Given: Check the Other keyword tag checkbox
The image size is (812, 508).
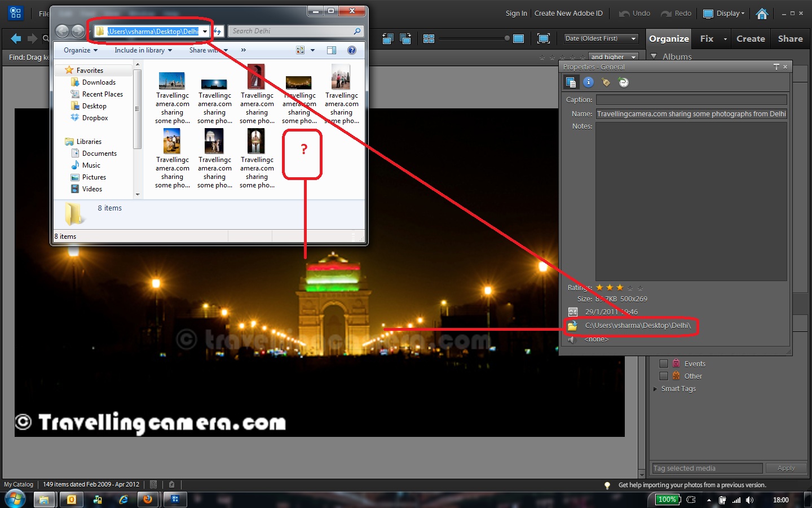Looking at the screenshot, I should pyautogui.click(x=664, y=375).
